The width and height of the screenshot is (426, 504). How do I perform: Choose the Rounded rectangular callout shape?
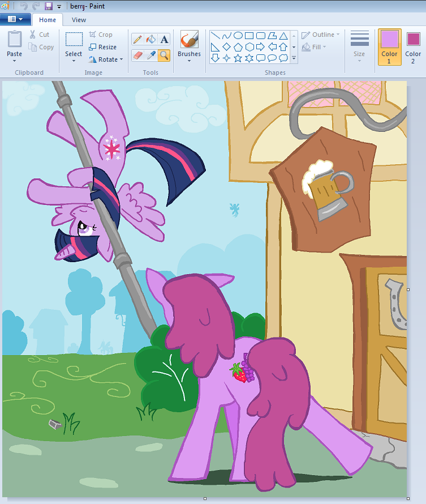[x=261, y=58]
